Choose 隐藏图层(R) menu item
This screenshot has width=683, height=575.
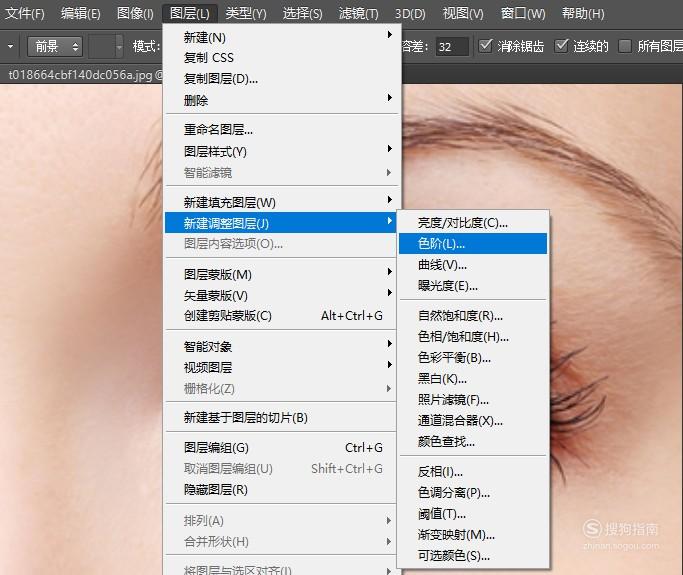(x=281, y=490)
